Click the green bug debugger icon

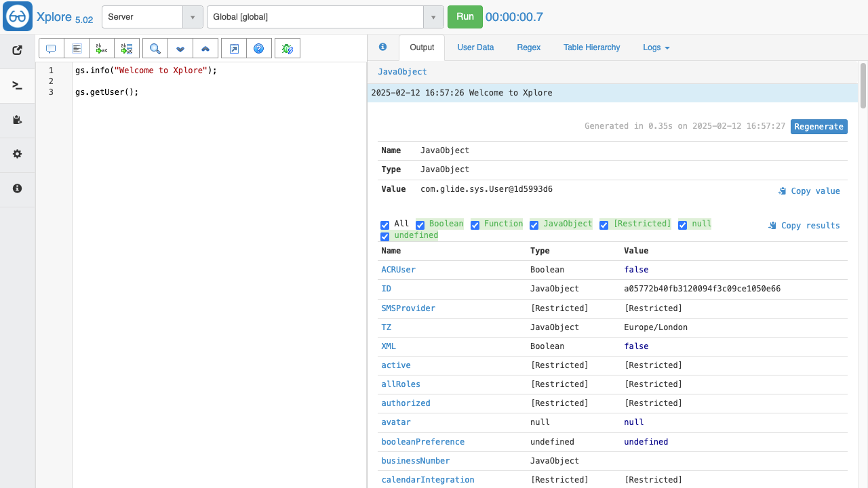tap(288, 49)
